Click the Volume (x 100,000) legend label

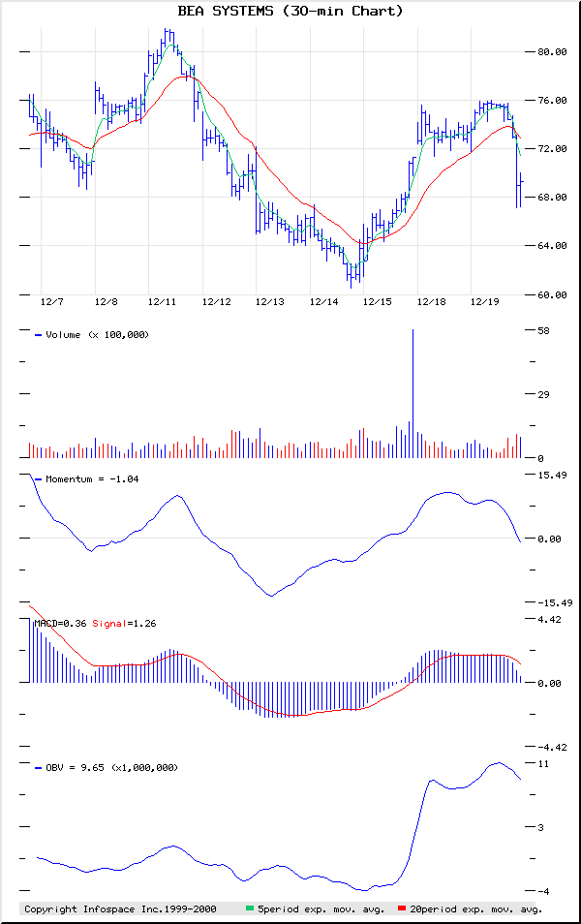pyautogui.click(x=97, y=335)
